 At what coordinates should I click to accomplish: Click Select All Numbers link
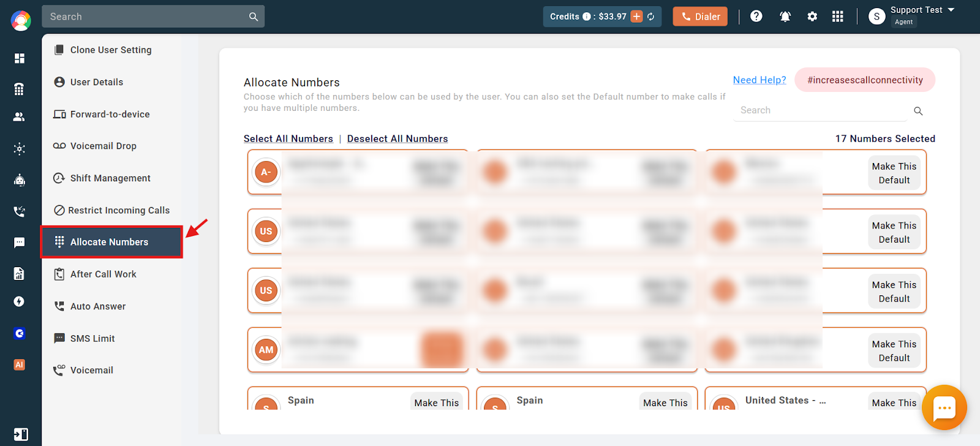tap(288, 138)
